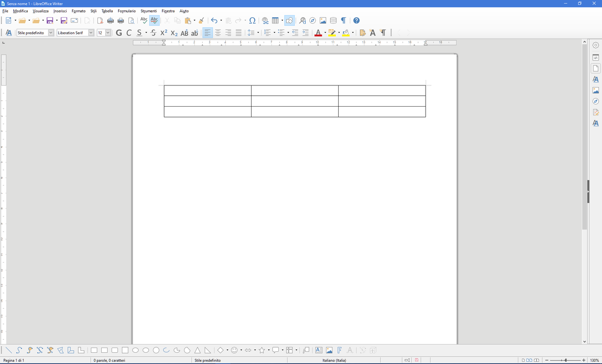Set Center paragraph alignment
The image size is (602, 364).
coord(218,33)
